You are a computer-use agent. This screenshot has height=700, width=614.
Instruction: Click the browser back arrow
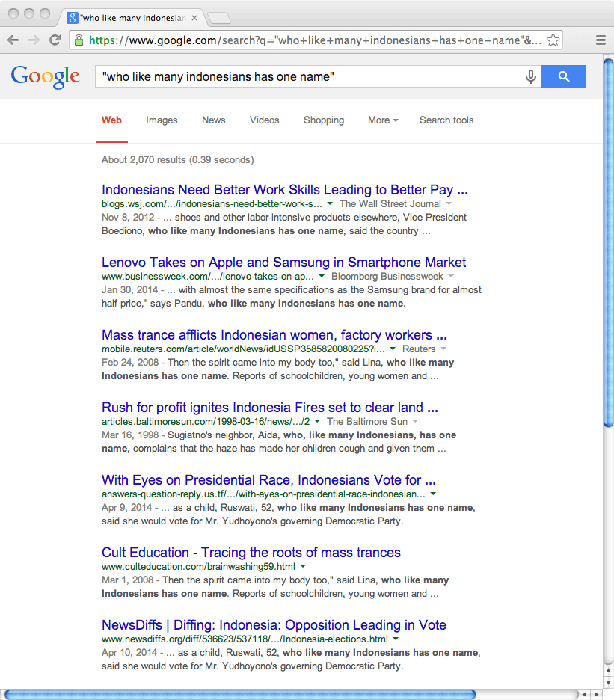[x=13, y=40]
